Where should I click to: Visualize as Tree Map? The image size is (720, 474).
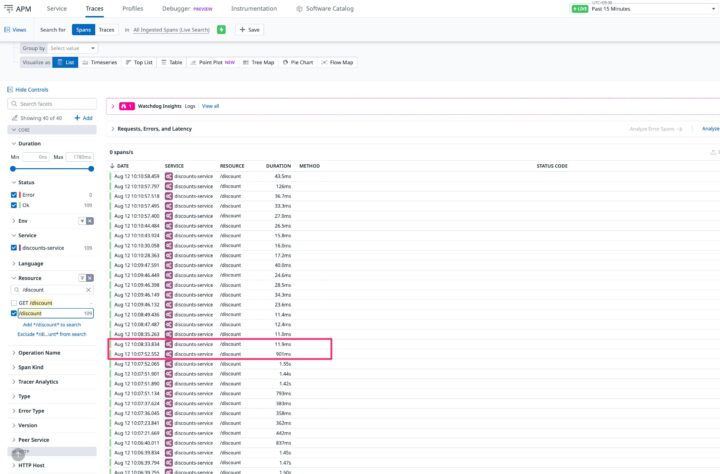click(259, 62)
